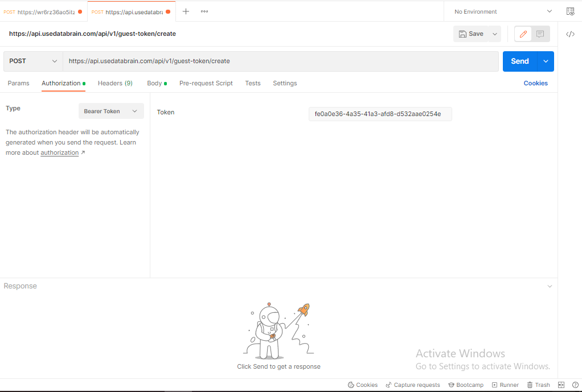The width and height of the screenshot is (582, 392).
Task: Open authorization Type Bearer Token dropdown
Action: pos(111,111)
